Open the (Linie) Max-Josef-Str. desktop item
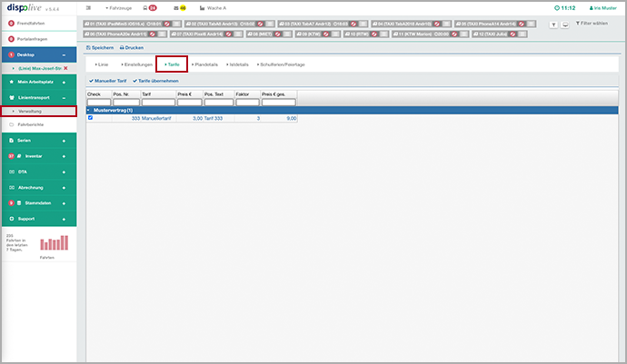This screenshot has height=364, width=627. click(40, 68)
